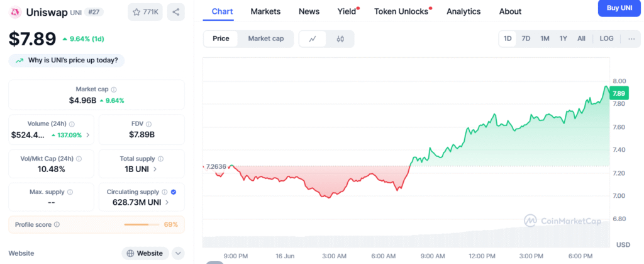Open the Token Unlocks tab

[x=401, y=11]
